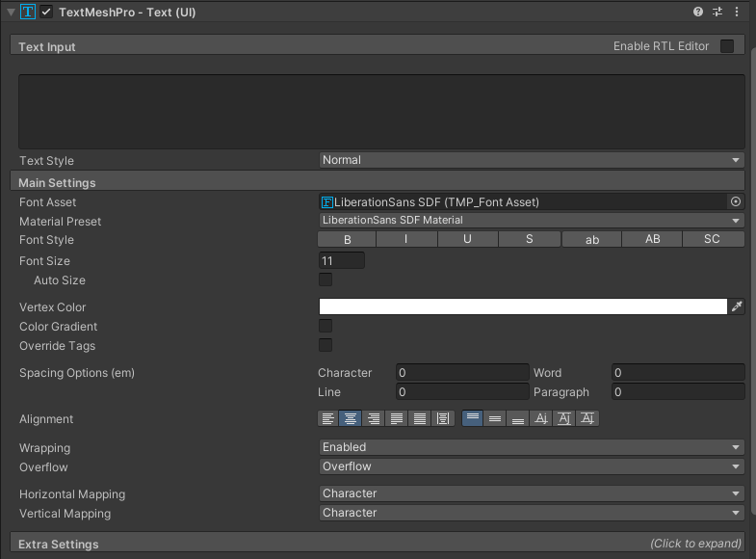Enable the Color Gradient checkbox
The height and width of the screenshot is (559, 756).
tap(326, 326)
